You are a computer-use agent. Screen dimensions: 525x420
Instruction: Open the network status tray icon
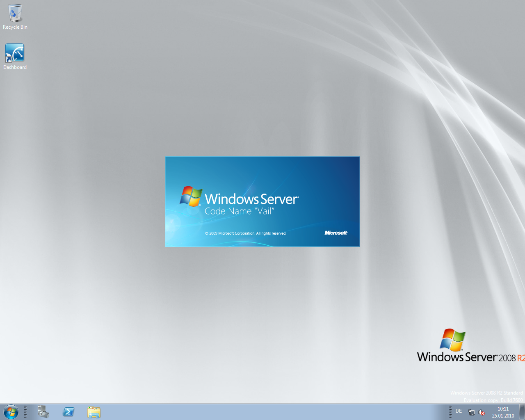472,412
